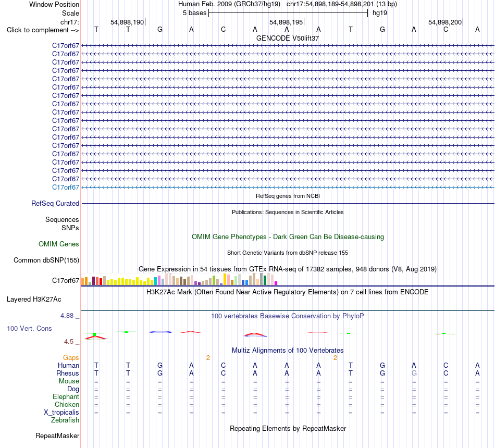The height and width of the screenshot is (448, 495).
Task: Click the RepeatMasker track label
Action: (57, 435)
